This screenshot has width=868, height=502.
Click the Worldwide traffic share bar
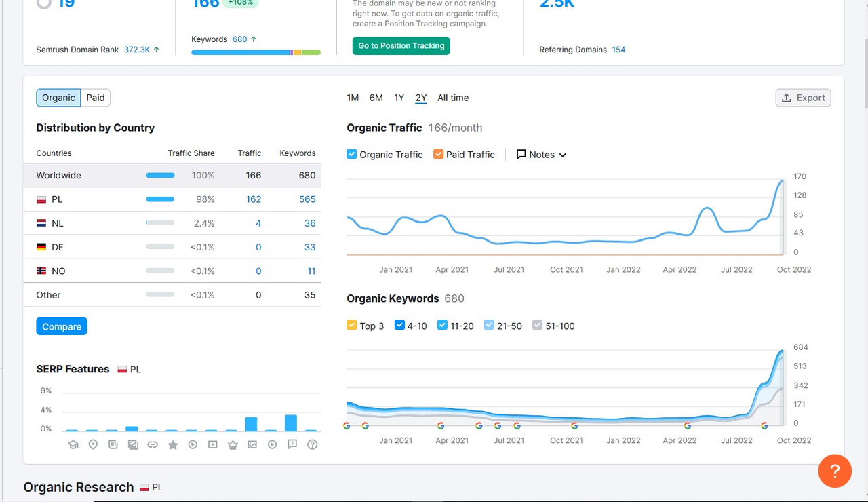160,175
